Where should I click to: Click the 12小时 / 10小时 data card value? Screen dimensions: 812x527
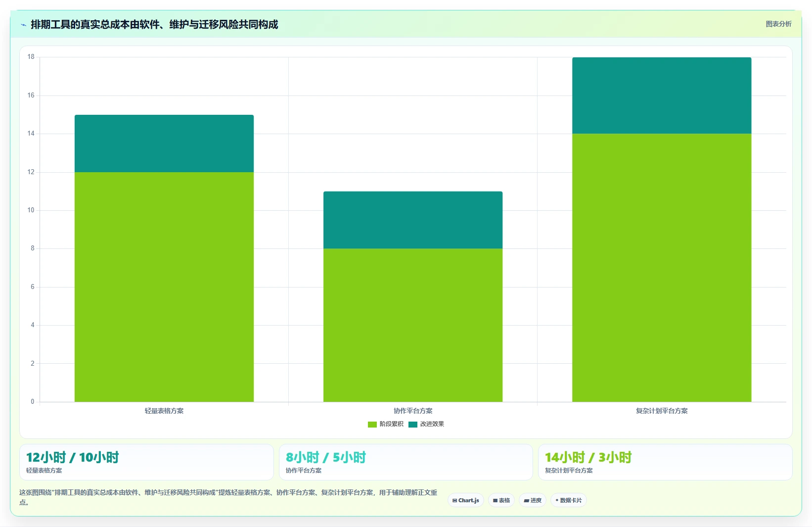(72, 457)
